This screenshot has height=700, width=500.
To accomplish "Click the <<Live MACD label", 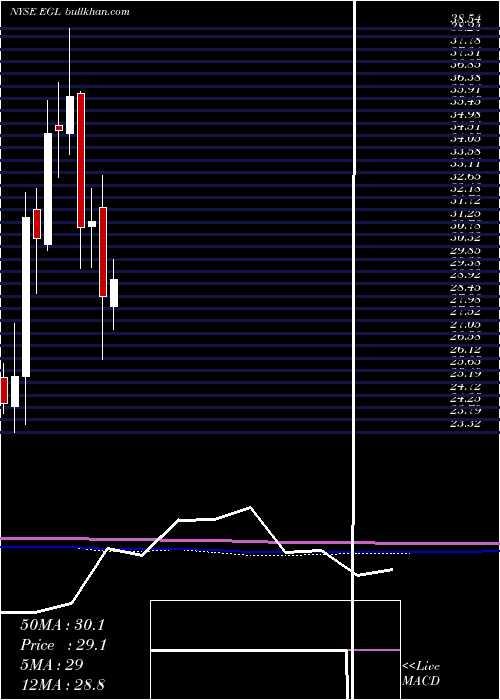I will coord(421,674).
